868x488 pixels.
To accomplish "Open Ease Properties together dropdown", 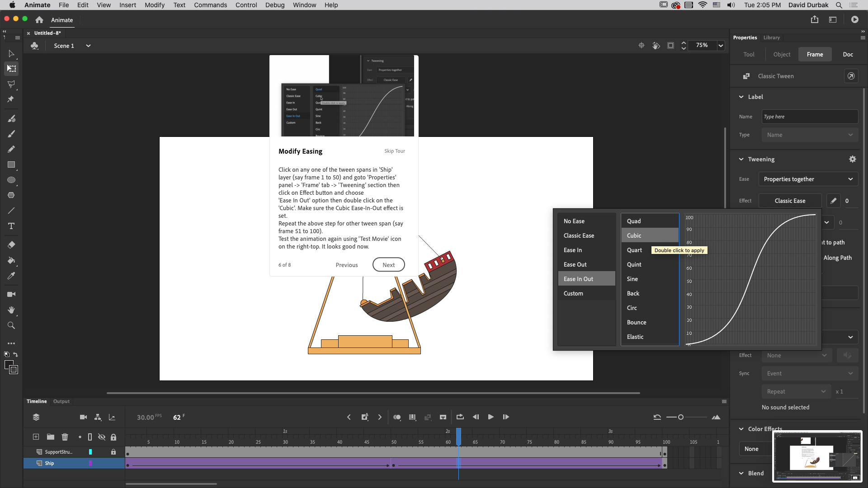I will click(808, 179).
